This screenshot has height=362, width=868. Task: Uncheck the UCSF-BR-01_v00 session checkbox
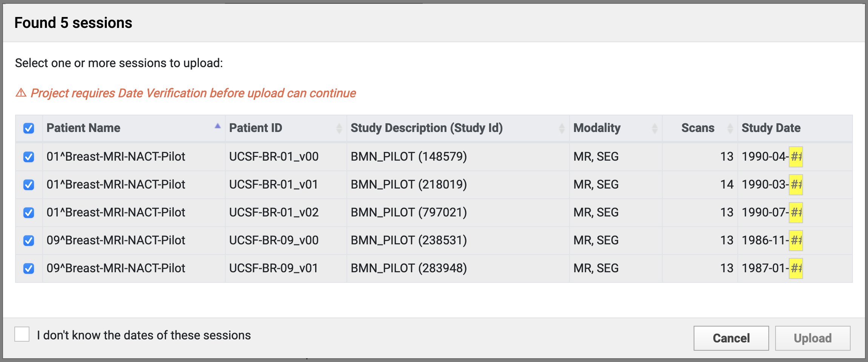[x=29, y=157]
